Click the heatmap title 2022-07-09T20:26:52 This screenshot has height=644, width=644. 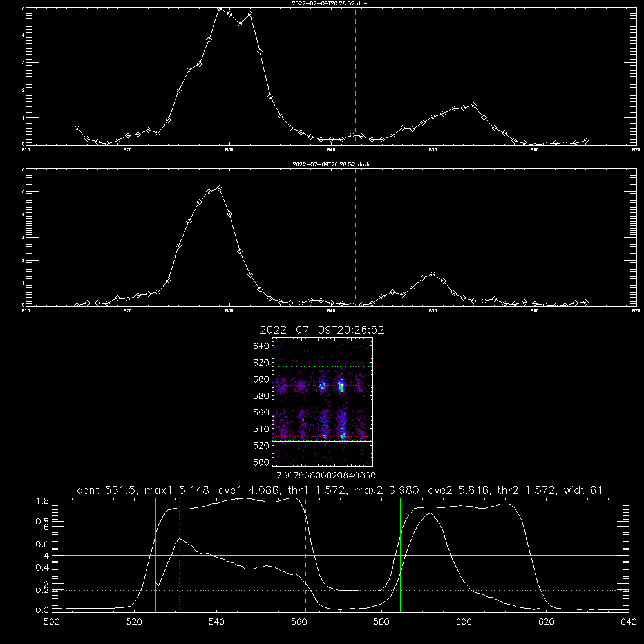coord(321,330)
